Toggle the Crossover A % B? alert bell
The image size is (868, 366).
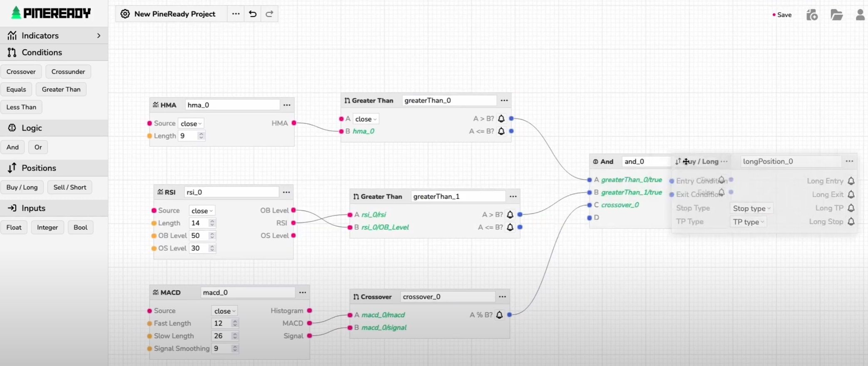point(500,315)
